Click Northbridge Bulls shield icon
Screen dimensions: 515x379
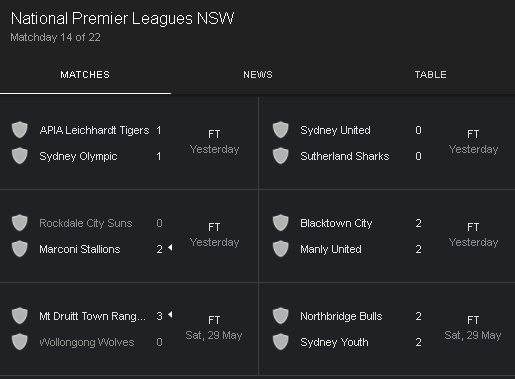(x=281, y=316)
